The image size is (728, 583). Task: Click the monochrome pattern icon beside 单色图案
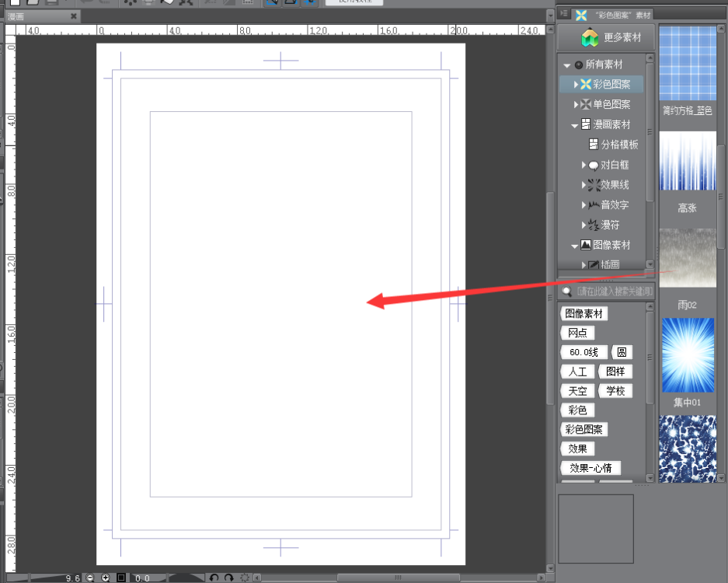pos(586,104)
